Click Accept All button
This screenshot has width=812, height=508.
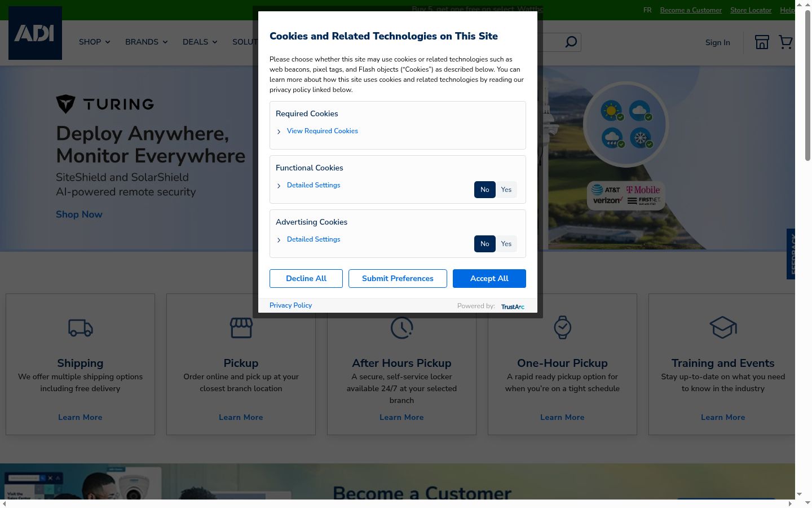(489, 278)
